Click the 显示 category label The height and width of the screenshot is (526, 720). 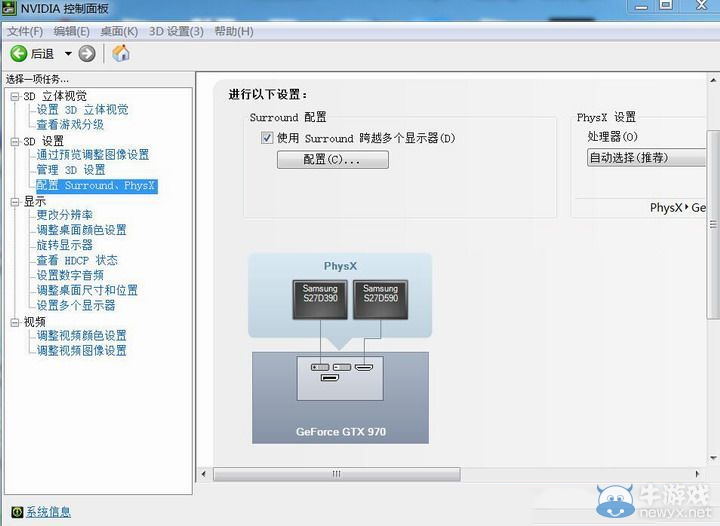tap(35, 201)
